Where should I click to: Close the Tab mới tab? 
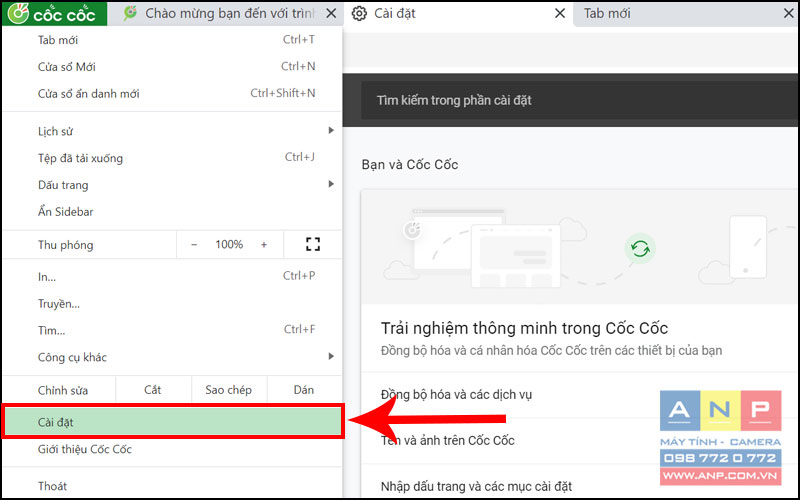click(x=789, y=13)
